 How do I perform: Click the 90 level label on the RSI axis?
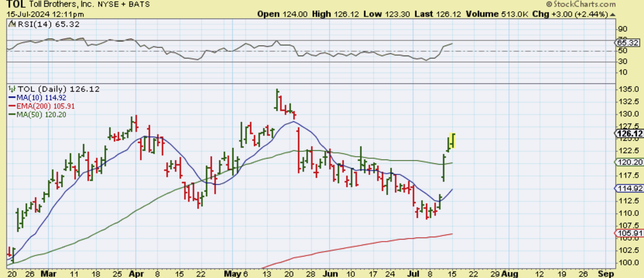pos(623,29)
